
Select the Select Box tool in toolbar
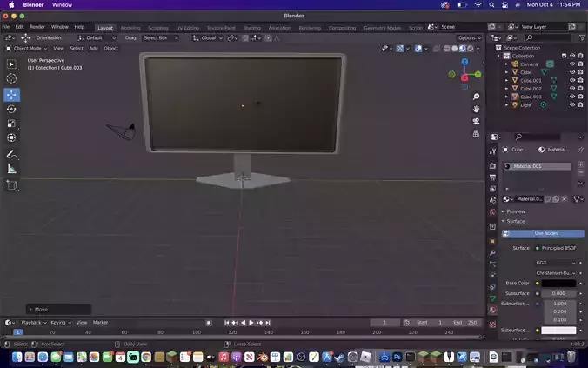pyautogui.click(x=11, y=64)
